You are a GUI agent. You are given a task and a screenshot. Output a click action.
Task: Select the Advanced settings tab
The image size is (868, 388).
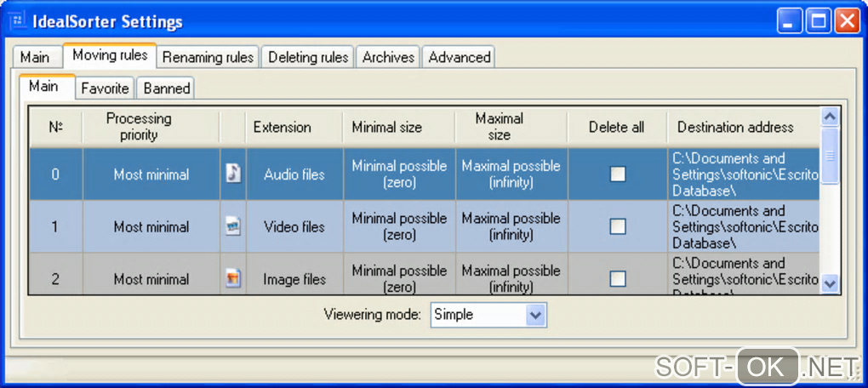[460, 58]
